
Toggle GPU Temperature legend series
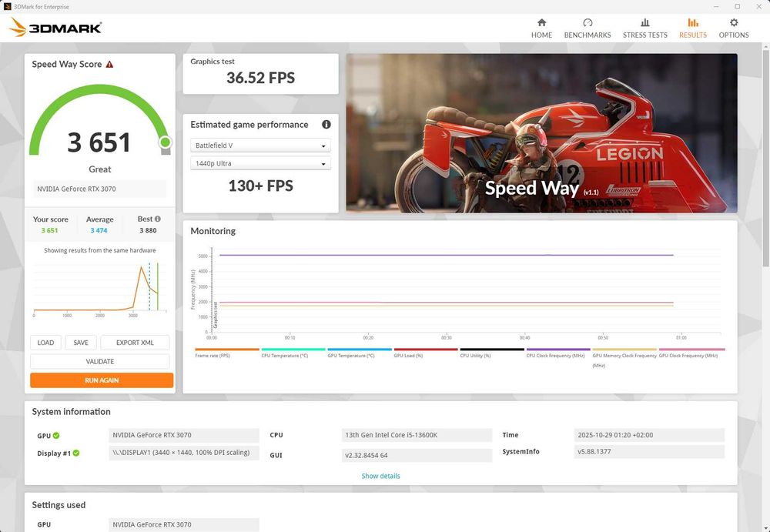(360, 353)
